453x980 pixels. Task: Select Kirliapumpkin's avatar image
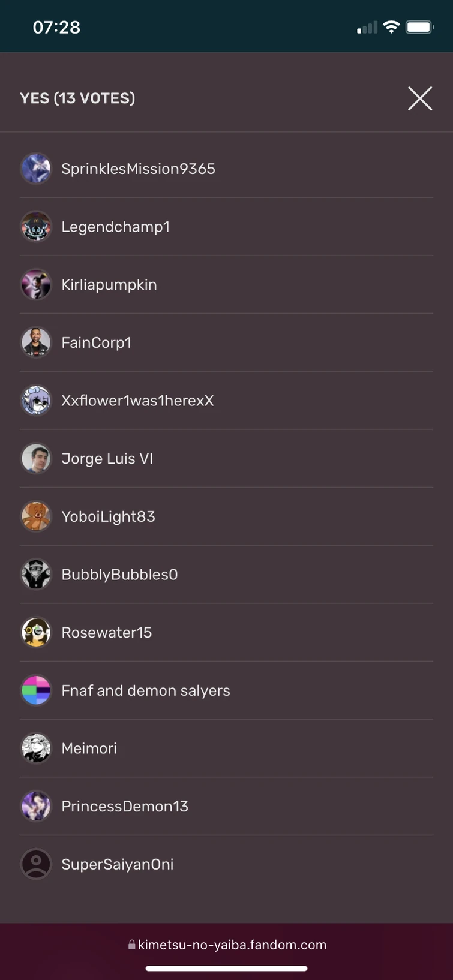pyautogui.click(x=36, y=284)
